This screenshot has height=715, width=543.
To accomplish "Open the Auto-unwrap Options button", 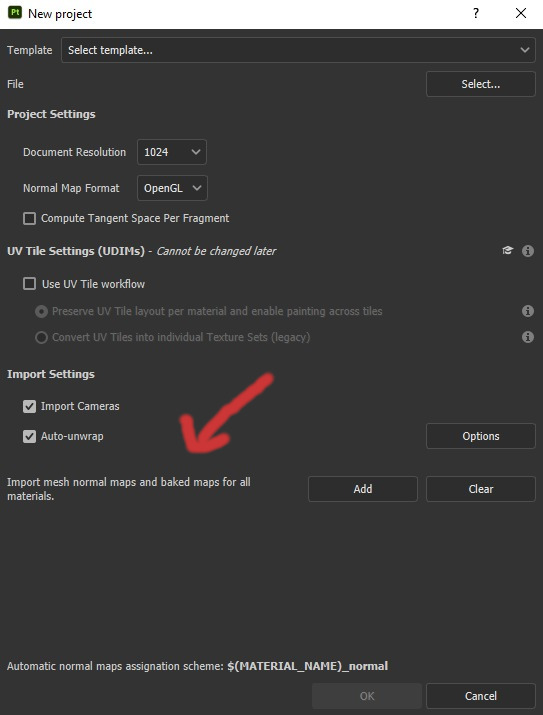I will tap(481, 436).
